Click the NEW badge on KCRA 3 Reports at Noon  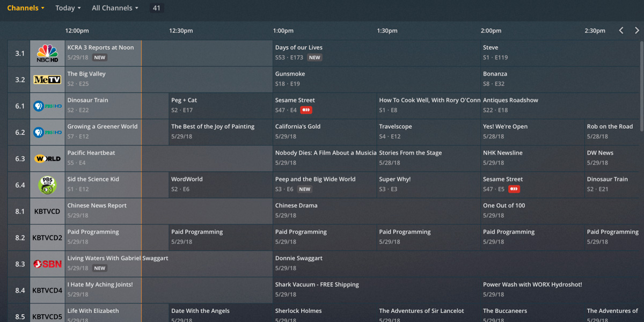click(100, 57)
